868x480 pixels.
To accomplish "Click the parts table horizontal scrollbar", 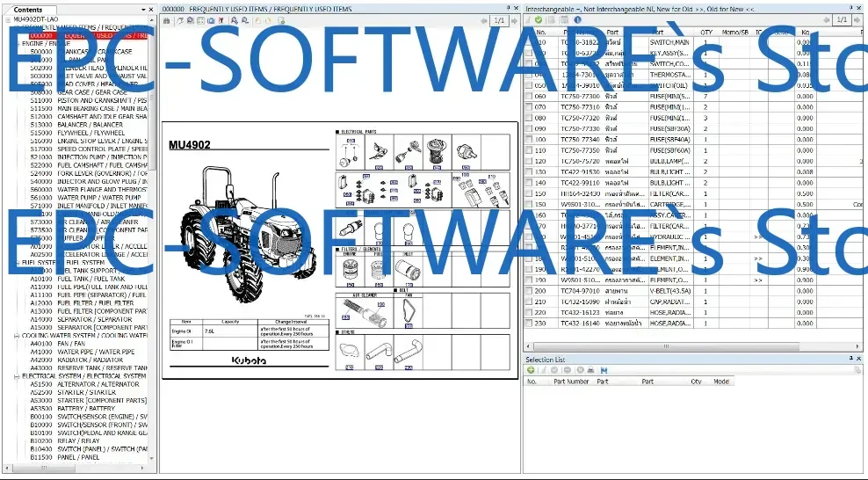I will click(665, 346).
